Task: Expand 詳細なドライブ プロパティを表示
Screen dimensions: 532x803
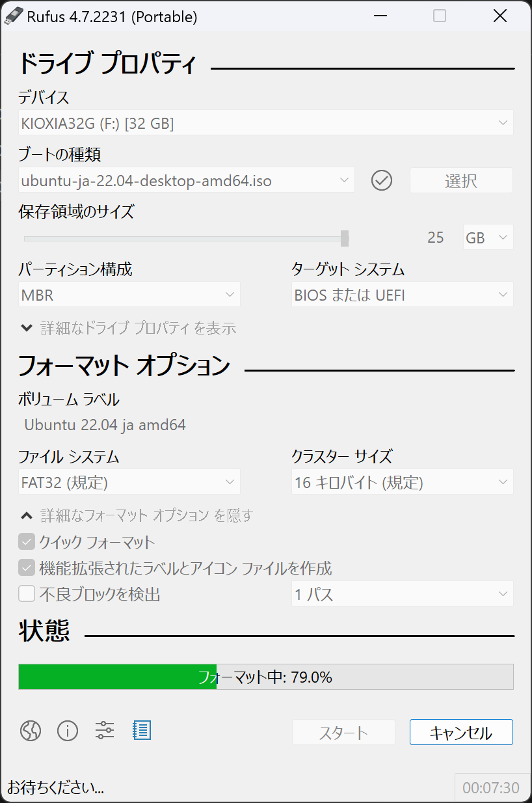Action: [x=128, y=328]
